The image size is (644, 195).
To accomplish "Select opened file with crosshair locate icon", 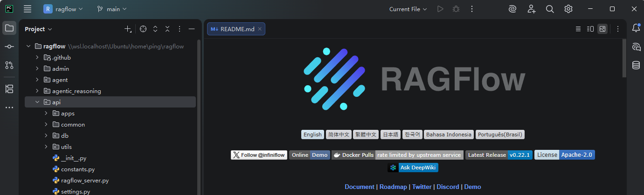I will [x=143, y=29].
